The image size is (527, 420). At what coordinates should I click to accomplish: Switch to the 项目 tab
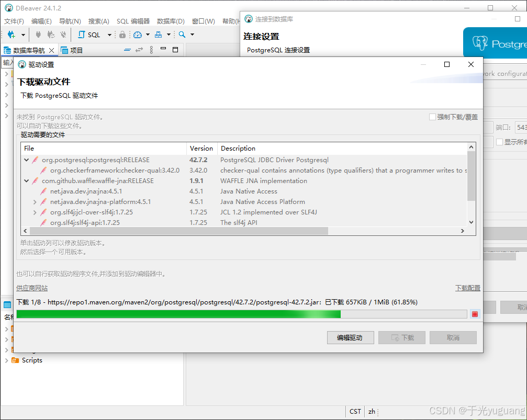point(72,50)
